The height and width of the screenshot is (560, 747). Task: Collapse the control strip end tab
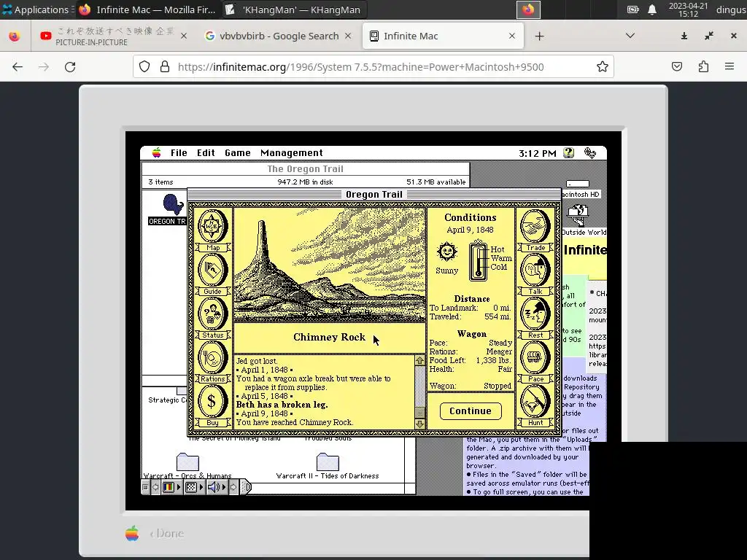[x=246, y=487]
